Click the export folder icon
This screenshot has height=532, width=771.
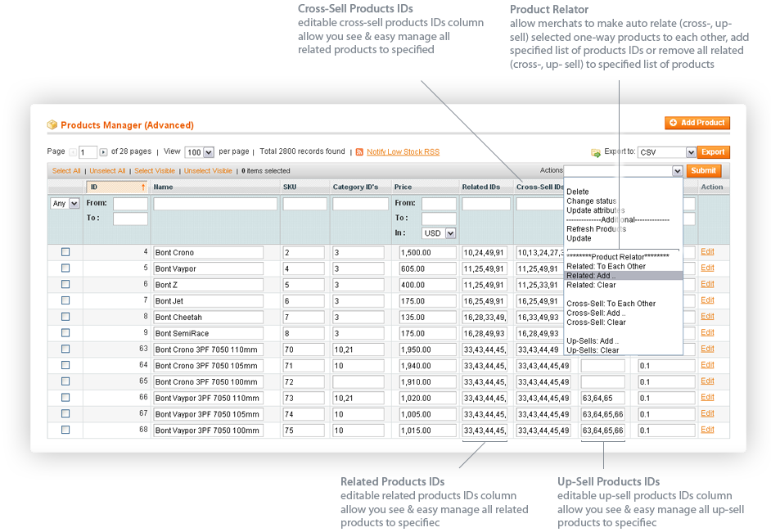(596, 153)
